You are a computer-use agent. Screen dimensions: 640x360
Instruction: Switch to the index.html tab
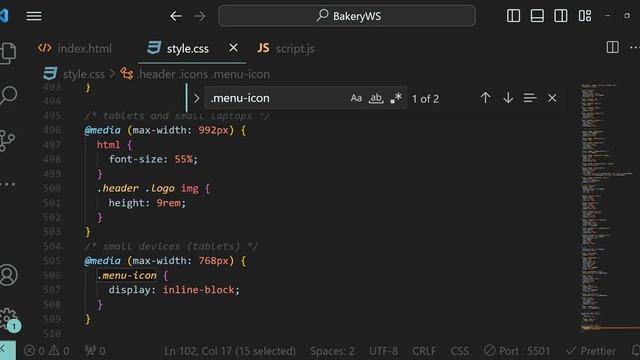75,49
